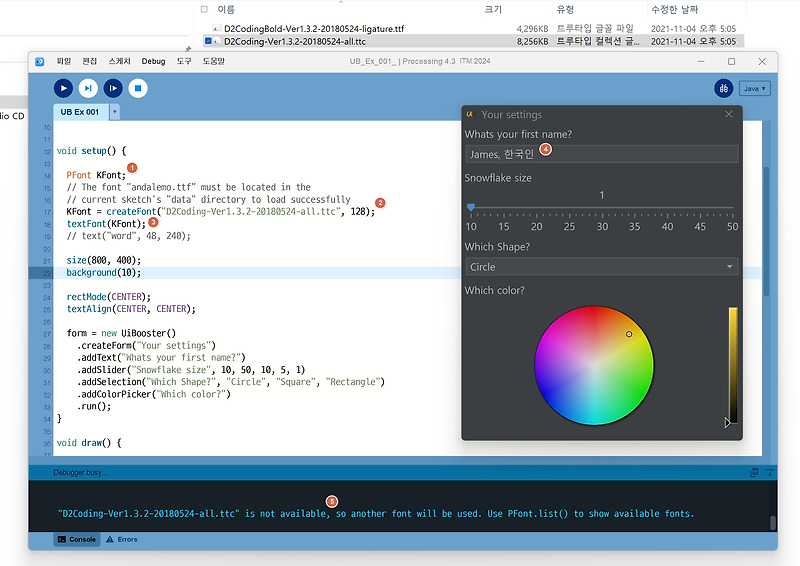Maximize the Processing window
Viewport: 800px width, 566px height.
tap(731, 61)
